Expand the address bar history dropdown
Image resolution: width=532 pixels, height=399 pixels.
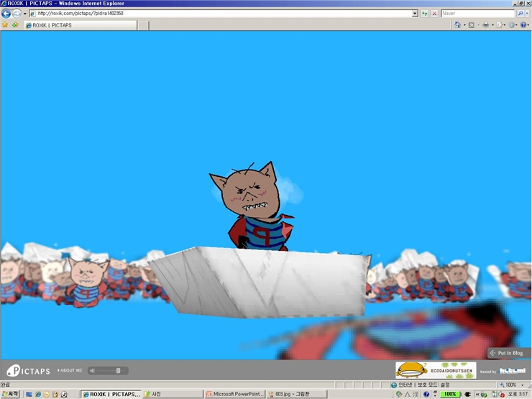(415, 14)
